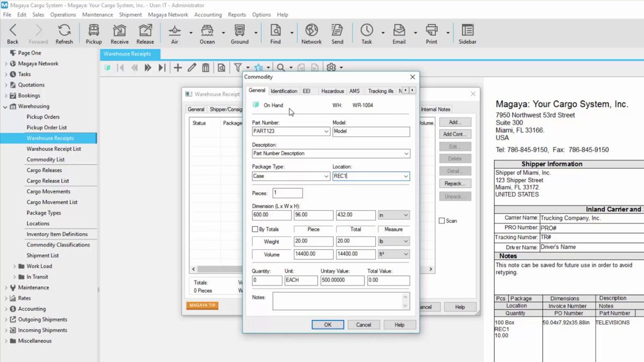Click the Repack button
Screen dimensions: 644x362
tap(455, 183)
